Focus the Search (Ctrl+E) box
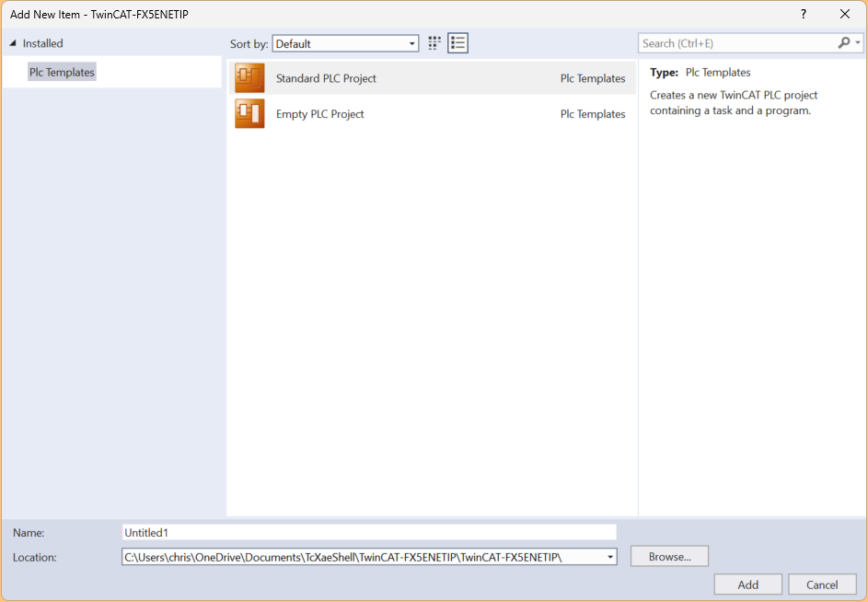 (x=736, y=43)
